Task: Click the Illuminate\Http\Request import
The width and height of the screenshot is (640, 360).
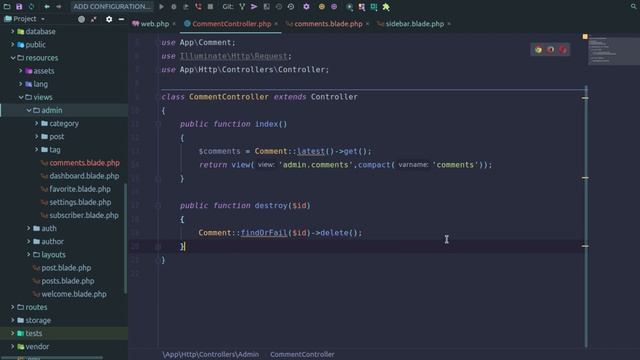Action: tap(234, 56)
